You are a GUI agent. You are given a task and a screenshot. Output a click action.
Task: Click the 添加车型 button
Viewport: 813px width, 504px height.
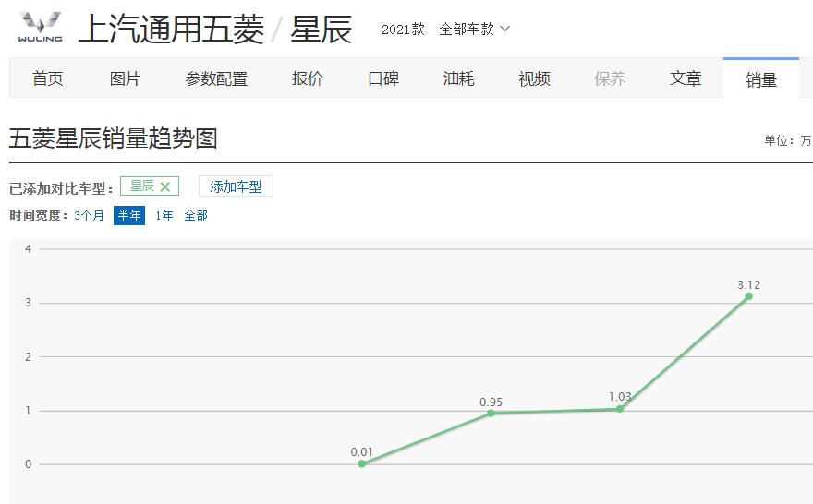[236, 186]
